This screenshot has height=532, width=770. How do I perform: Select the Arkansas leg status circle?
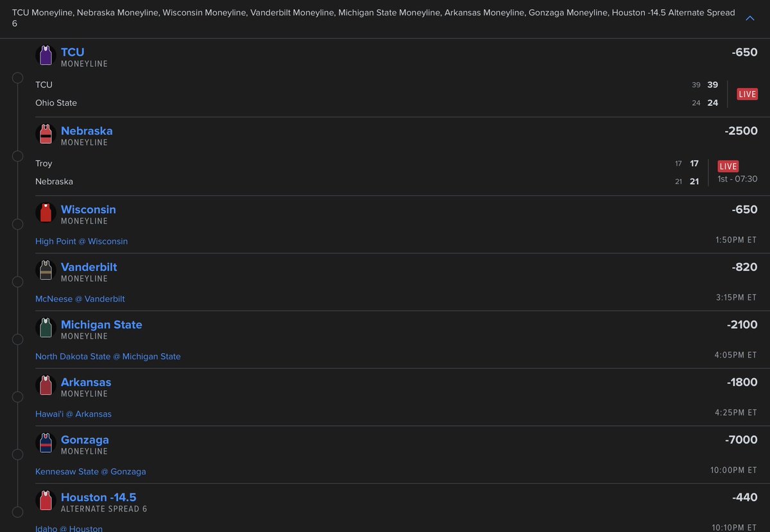18,397
